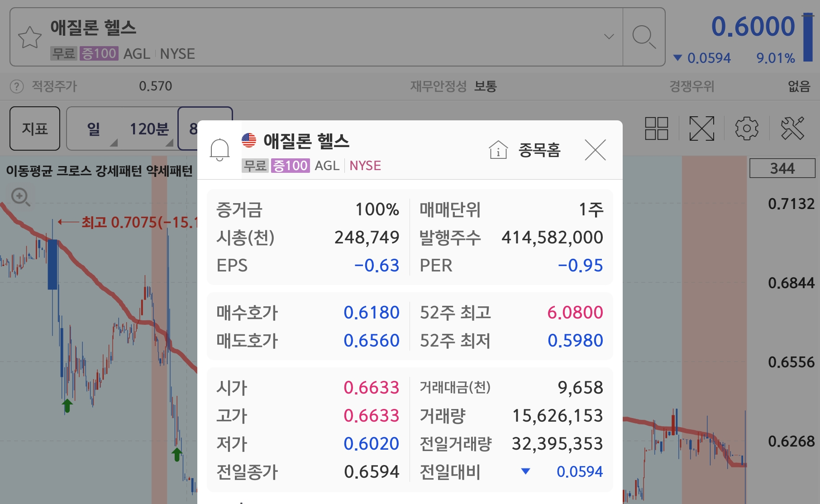Click the 발행주수 value 414,582,000

coord(552,238)
